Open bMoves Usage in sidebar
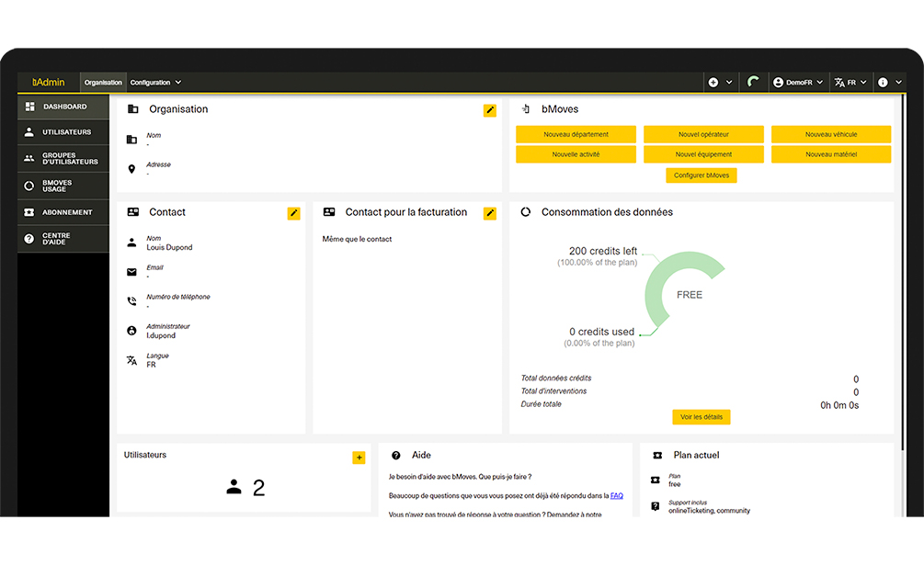 (x=63, y=186)
